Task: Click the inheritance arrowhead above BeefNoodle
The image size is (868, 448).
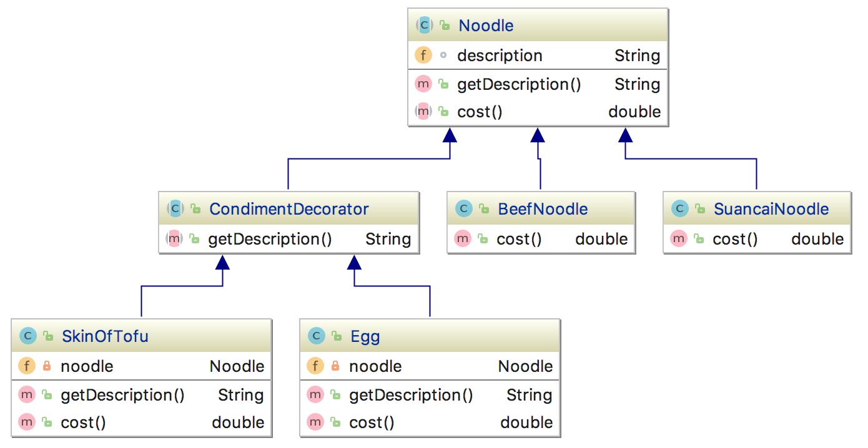Action: pos(538,135)
